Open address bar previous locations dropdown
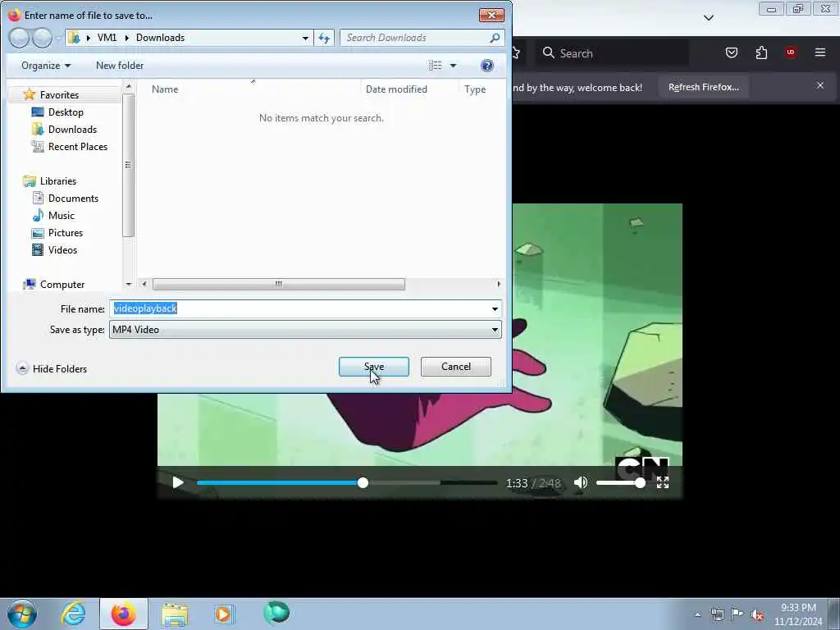Screen dimensions: 840x630 (x=305, y=38)
